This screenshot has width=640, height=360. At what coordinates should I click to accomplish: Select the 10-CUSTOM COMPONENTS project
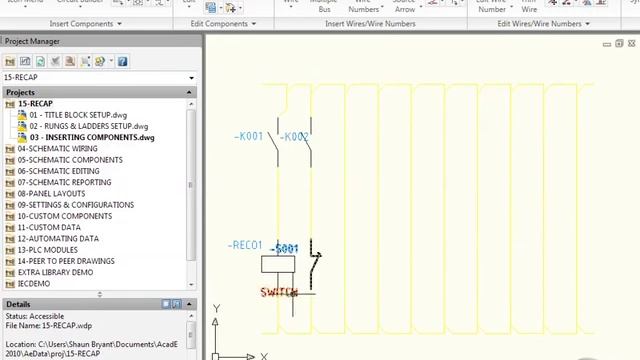click(x=64, y=216)
